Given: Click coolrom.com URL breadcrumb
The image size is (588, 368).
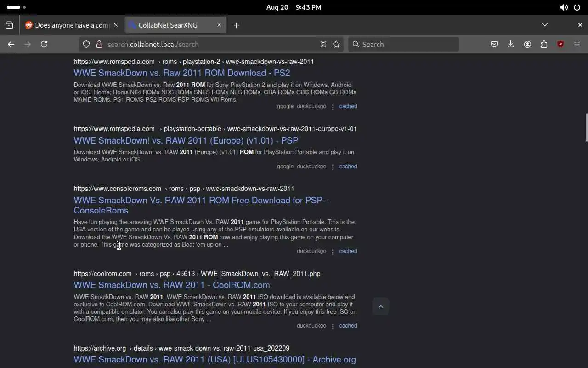Looking at the screenshot, I should [x=197, y=274].
